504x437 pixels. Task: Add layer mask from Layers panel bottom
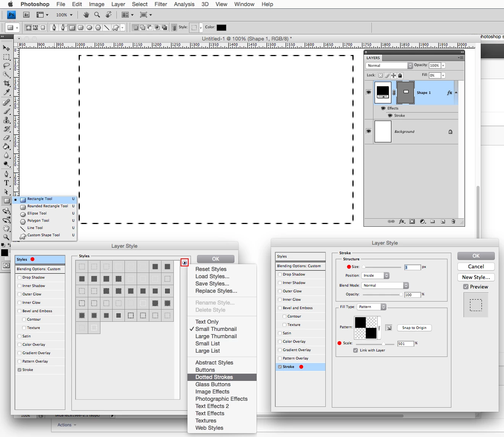coord(412,221)
